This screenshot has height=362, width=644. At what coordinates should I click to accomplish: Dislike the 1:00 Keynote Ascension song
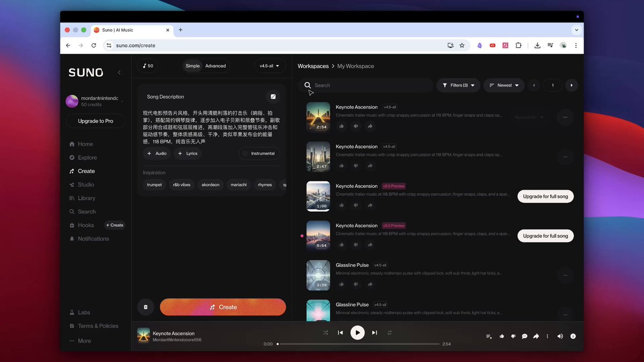tap(356, 205)
